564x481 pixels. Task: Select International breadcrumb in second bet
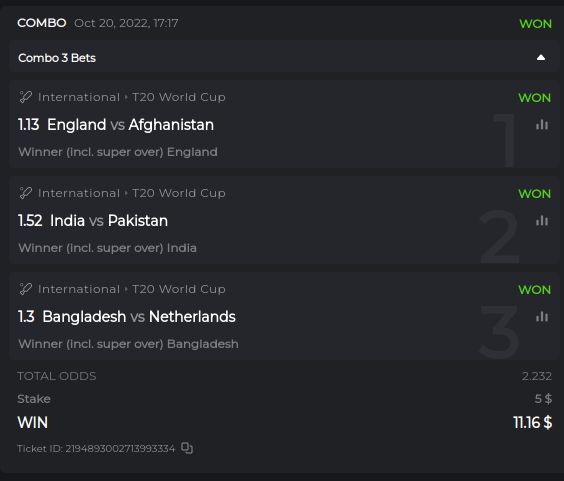pyautogui.click(x=79, y=193)
